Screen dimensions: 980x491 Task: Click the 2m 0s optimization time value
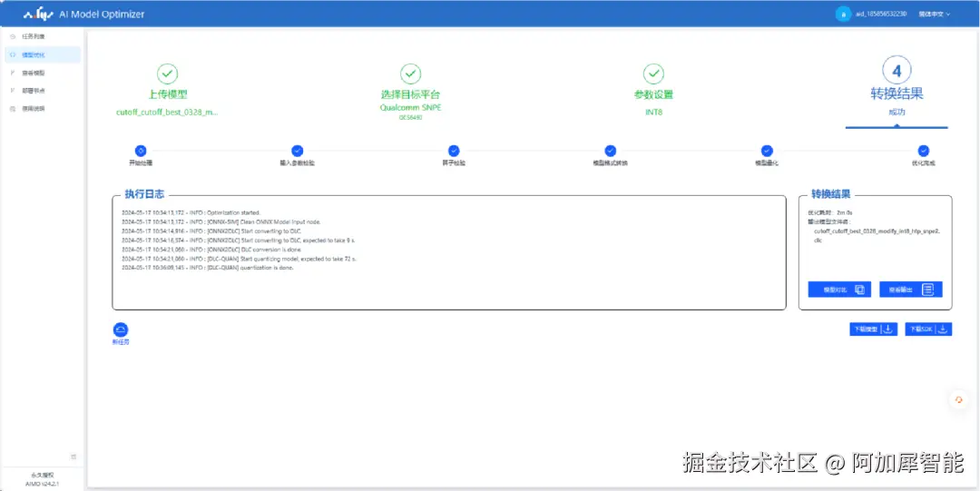click(845, 212)
